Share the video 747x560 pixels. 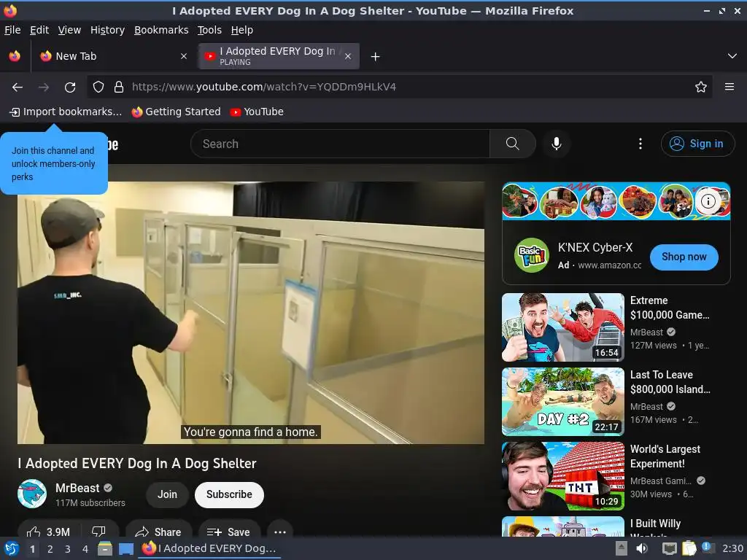tap(158, 532)
